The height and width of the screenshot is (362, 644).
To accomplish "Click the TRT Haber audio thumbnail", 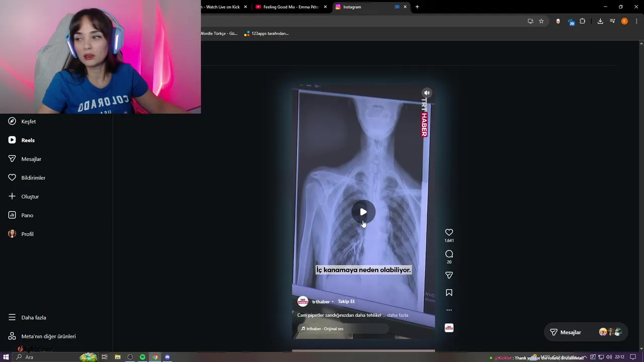I will 449,328.
